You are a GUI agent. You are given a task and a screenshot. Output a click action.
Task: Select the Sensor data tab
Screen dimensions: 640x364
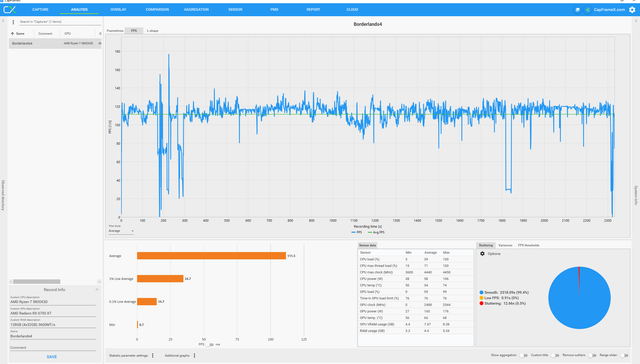(x=367, y=245)
